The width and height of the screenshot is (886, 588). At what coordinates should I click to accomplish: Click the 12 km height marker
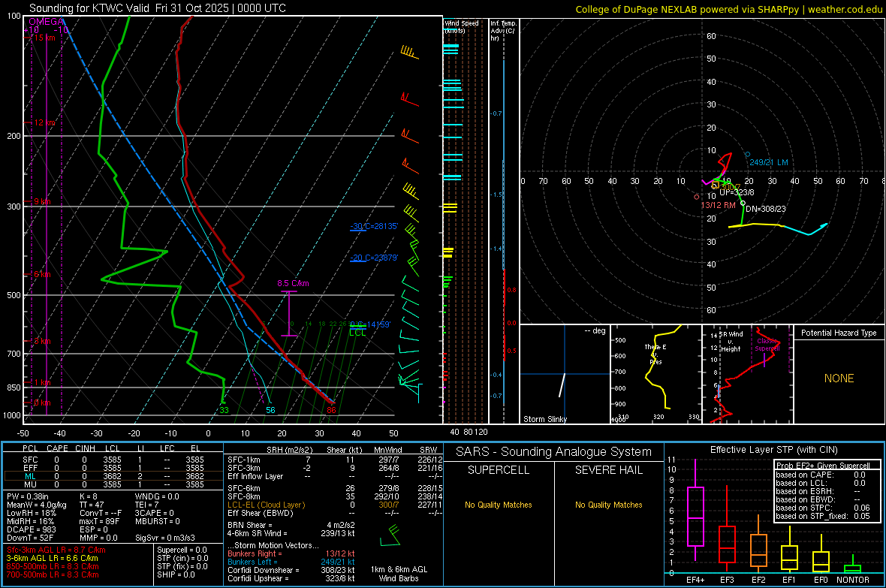point(44,122)
